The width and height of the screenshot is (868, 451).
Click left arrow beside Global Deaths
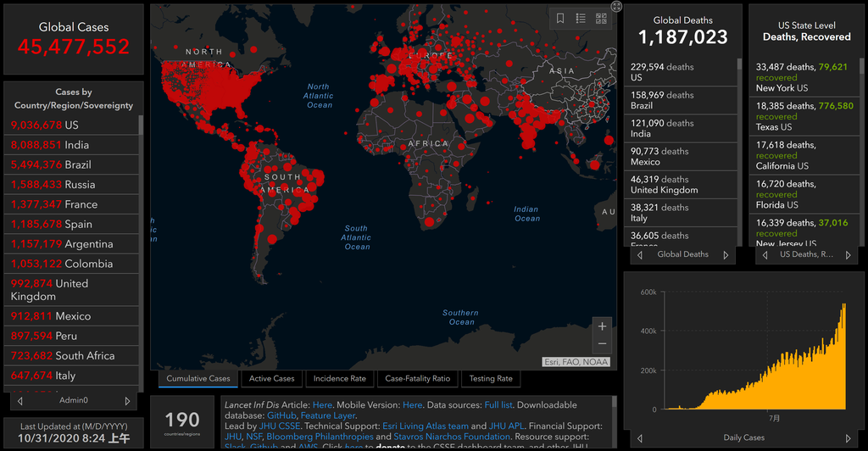coord(640,254)
